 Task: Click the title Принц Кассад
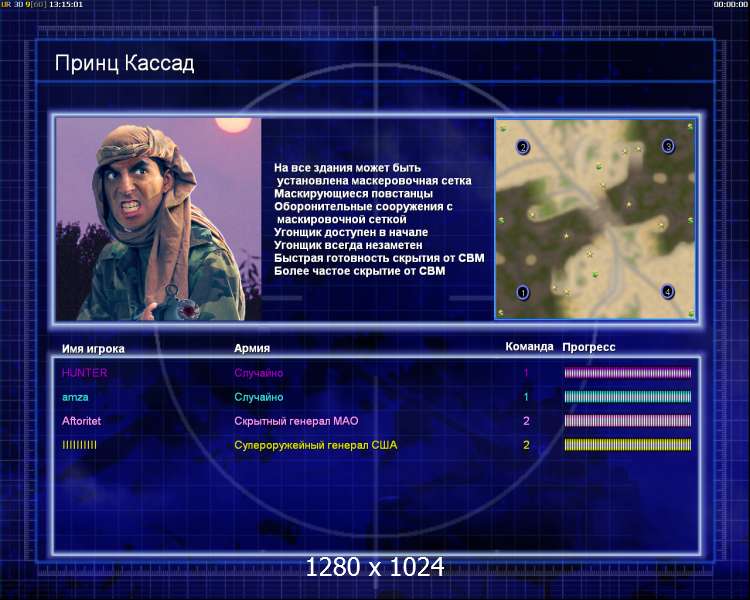point(124,64)
